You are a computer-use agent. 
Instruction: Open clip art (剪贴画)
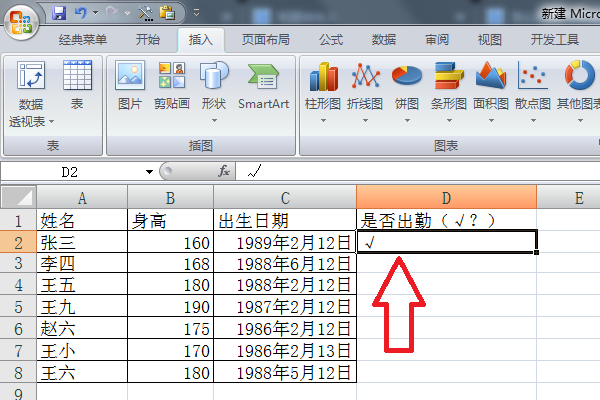[x=172, y=85]
